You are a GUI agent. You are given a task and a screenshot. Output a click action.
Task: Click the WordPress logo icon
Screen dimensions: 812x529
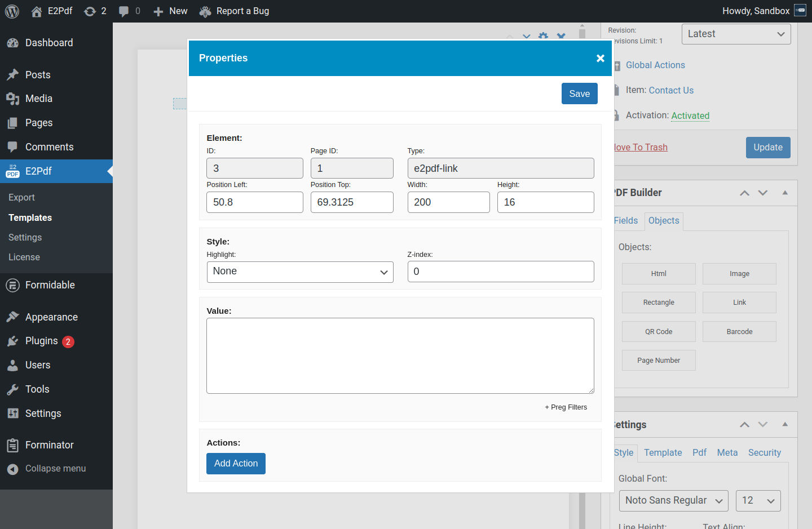click(x=12, y=11)
